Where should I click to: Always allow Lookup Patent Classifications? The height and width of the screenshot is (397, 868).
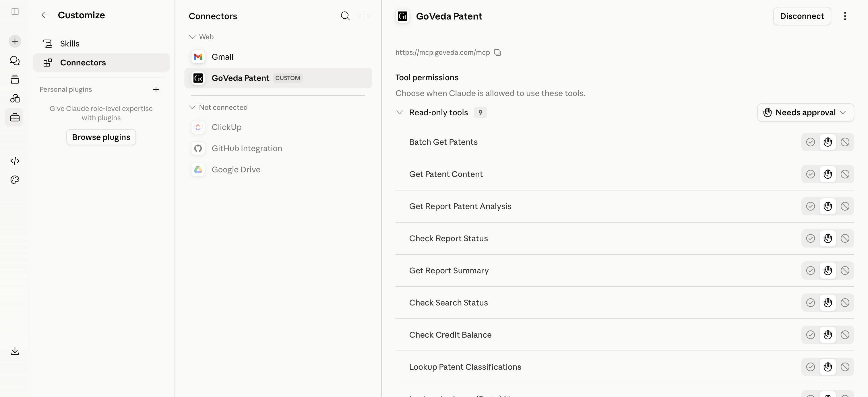[810, 367]
